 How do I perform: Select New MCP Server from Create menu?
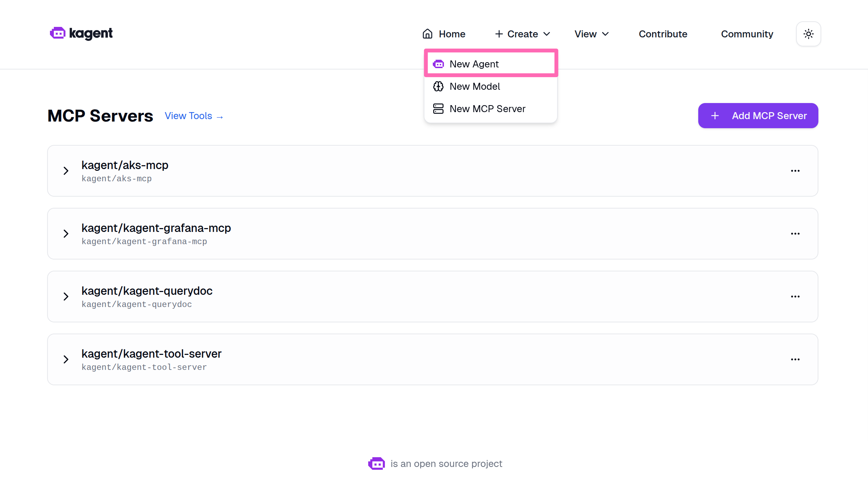pyautogui.click(x=488, y=108)
